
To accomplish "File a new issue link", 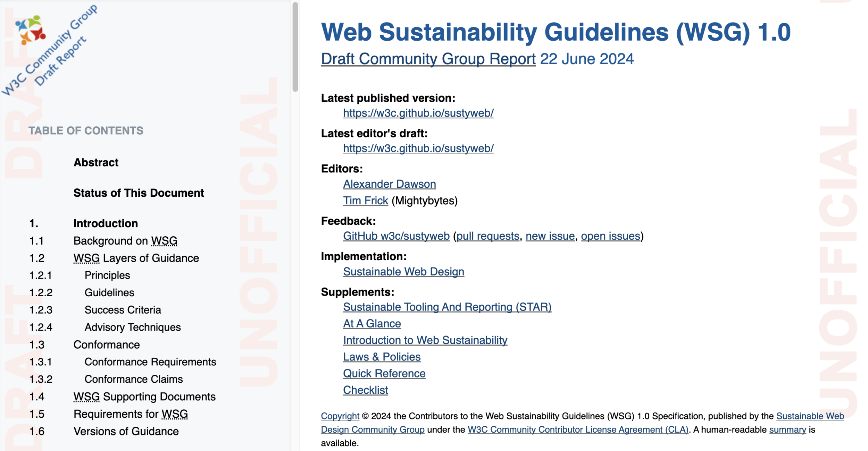I will click(550, 236).
